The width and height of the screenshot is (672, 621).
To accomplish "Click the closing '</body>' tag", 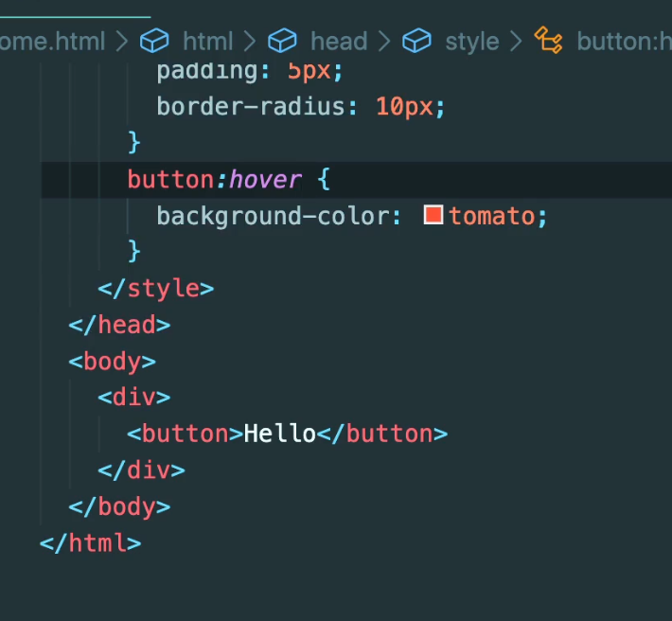I will pyautogui.click(x=119, y=506).
